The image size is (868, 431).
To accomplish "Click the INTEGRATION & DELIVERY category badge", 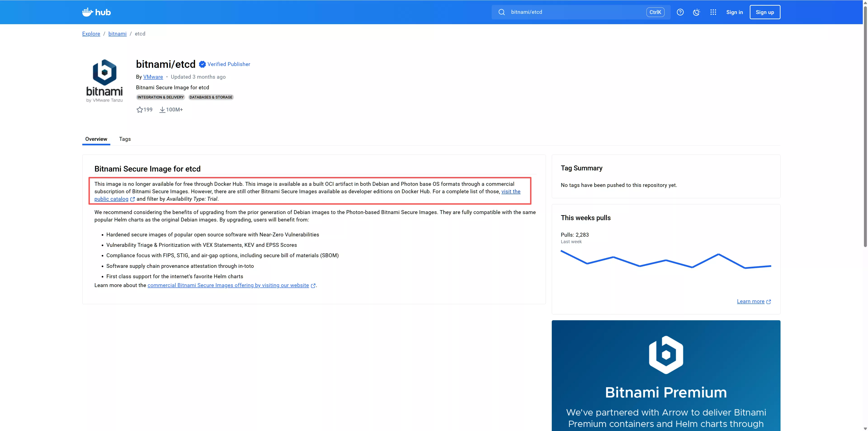I will (x=160, y=97).
